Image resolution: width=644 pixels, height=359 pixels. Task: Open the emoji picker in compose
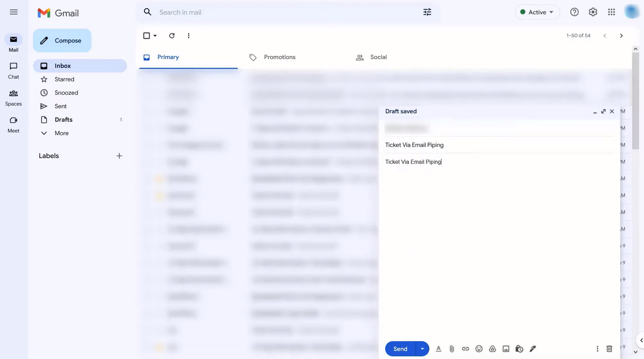click(479, 349)
